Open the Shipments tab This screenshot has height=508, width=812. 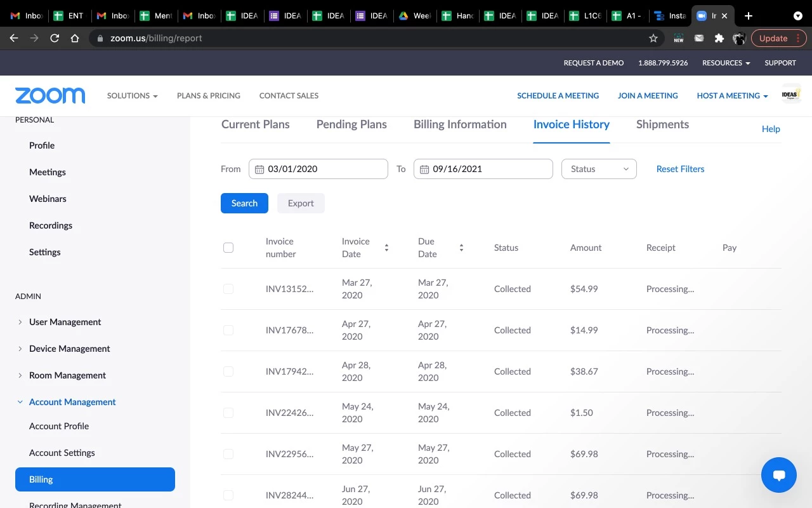tap(662, 124)
